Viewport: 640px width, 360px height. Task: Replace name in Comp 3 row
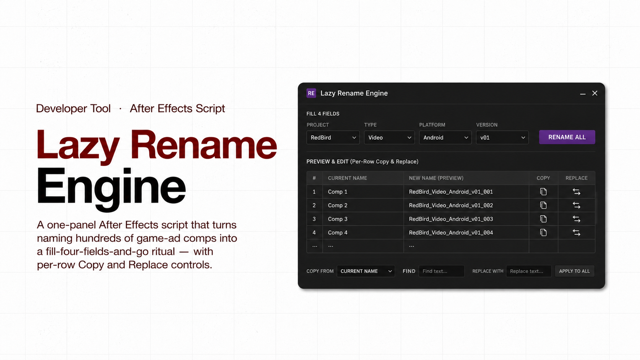pos(576,219)
